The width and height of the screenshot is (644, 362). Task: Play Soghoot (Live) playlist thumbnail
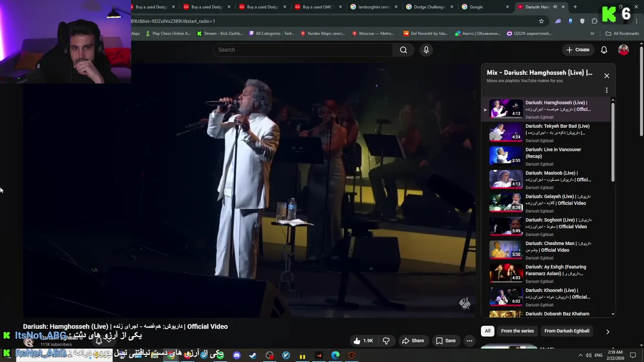click(506, 226)
